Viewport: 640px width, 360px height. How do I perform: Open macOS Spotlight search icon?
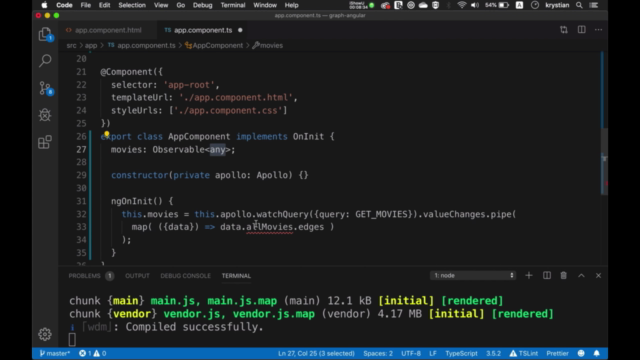(579, 5)
